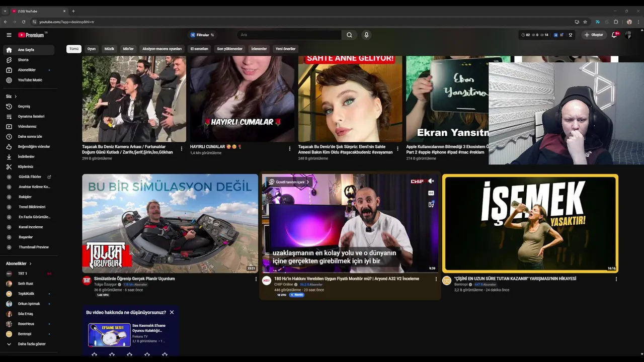Open Chrome three-dot menu
Screen dimensions: 644x362
[x=638, y=22]
